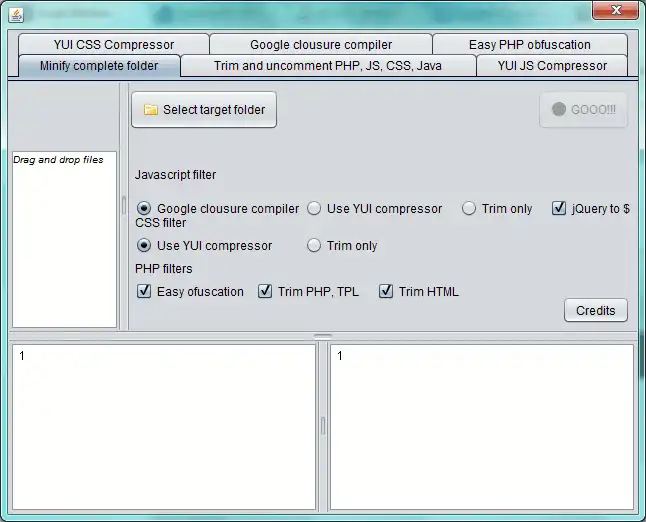The height and width of the screenshot is (522, 646).
Task: Click the Javascript filter label
Action: pos(176,175)
